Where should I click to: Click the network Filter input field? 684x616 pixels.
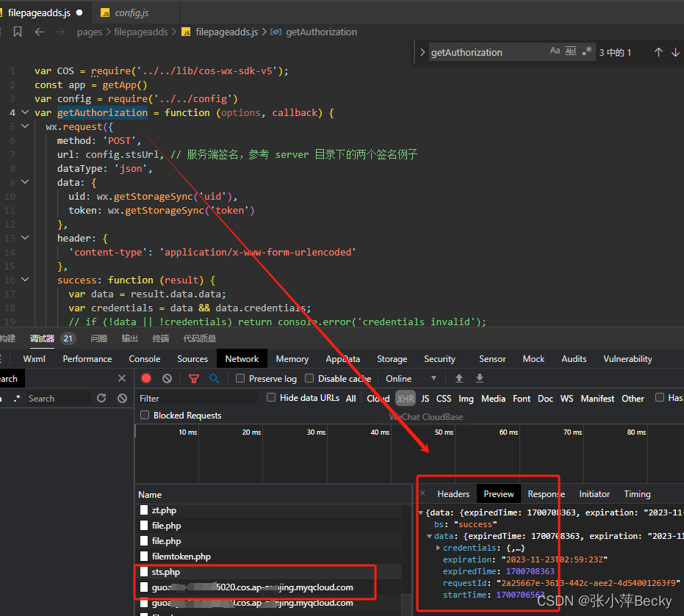click(197, 398)
